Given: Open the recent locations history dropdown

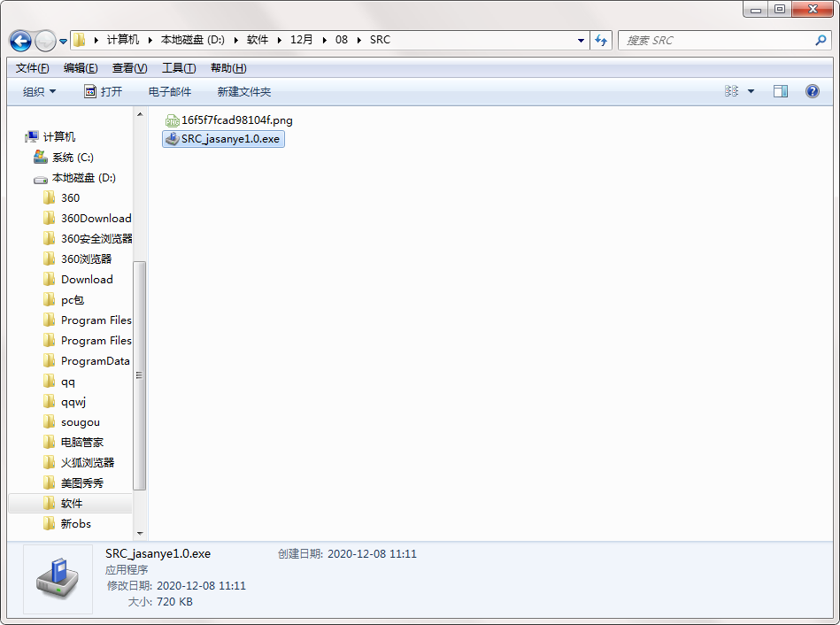Looking at the screenshot, I should (x=63, y=42).
